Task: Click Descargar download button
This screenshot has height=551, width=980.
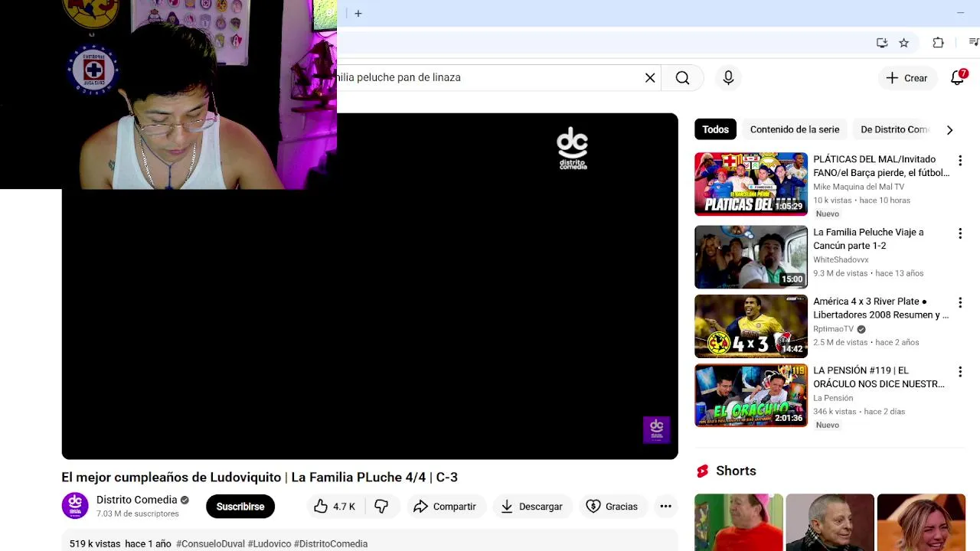Action: click(532, 507)
